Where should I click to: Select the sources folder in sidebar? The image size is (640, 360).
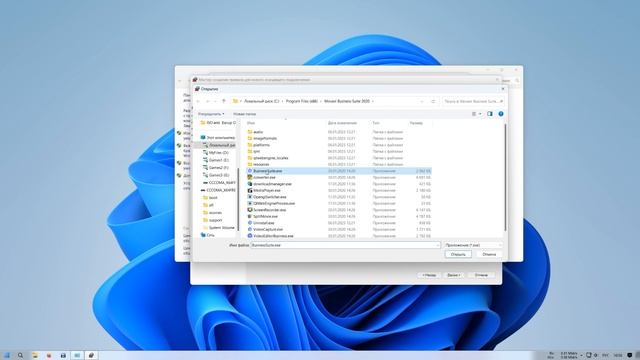[213, 213]
